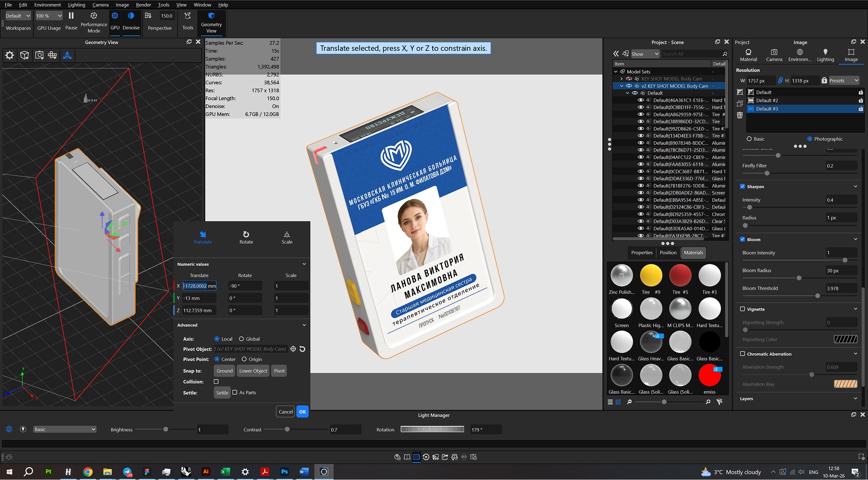Image resolution: width=868 pixels, height=480 pixels.
Task: Pause the render with the Pause icon
Action: [71, 16]
